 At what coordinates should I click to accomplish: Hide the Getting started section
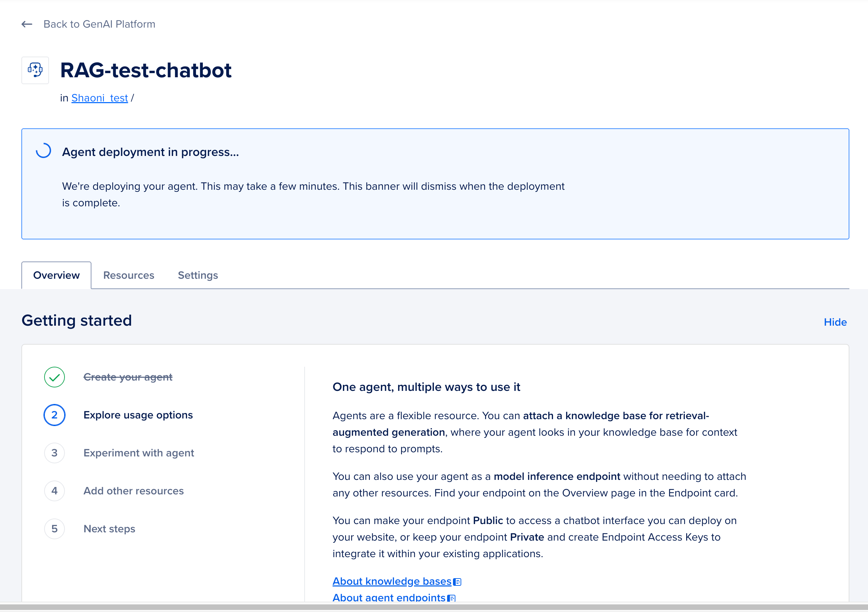click(835, 322)
